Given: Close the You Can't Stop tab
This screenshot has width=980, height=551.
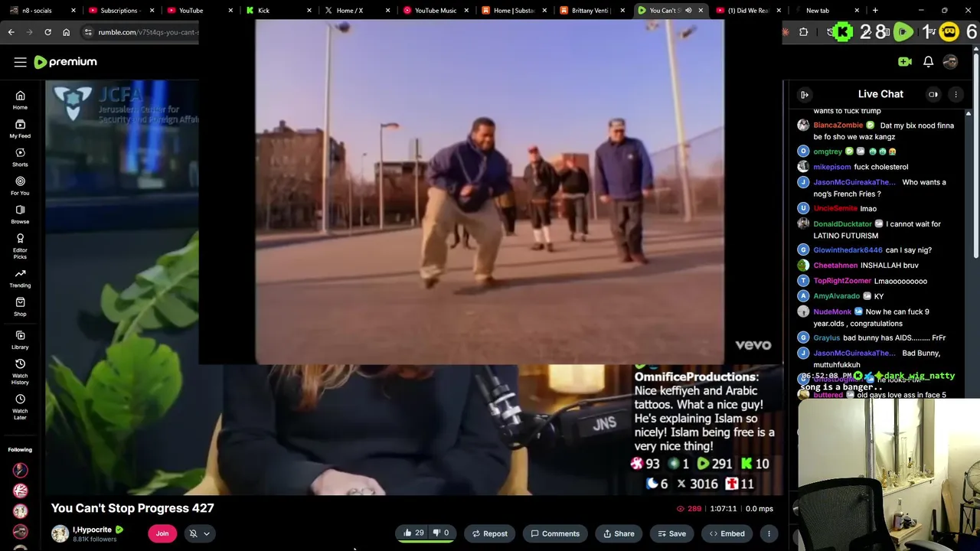Looking at the screenshot, I should tap(701, 11).
